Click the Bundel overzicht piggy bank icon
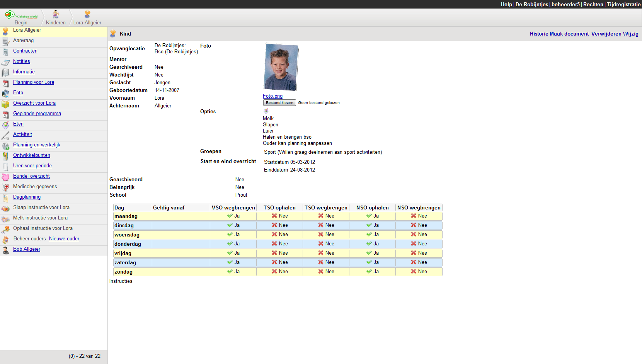 point(5,177)
